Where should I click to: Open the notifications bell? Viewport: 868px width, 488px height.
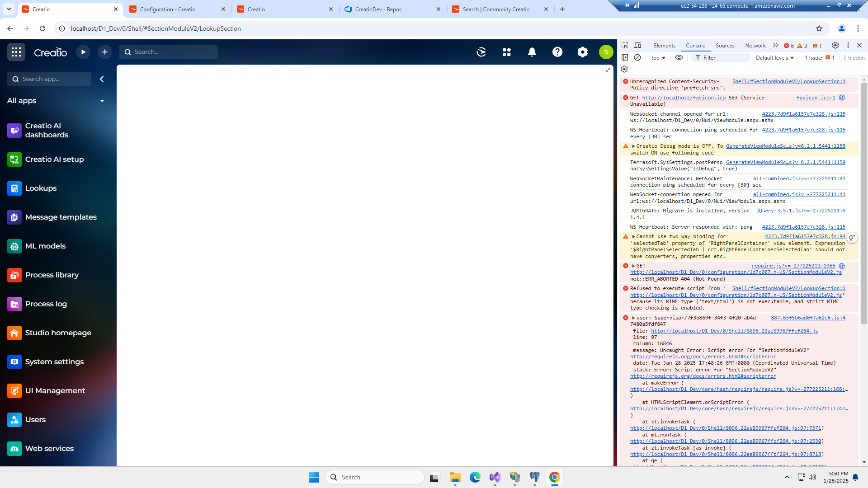532,52
